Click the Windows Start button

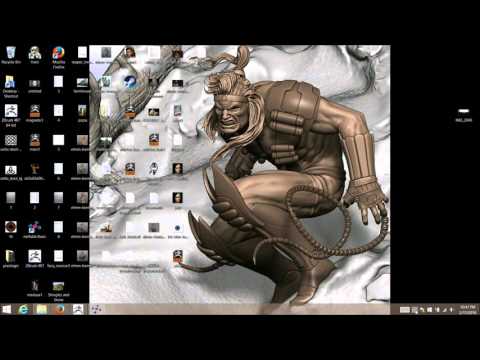click(x=6, y=309)
